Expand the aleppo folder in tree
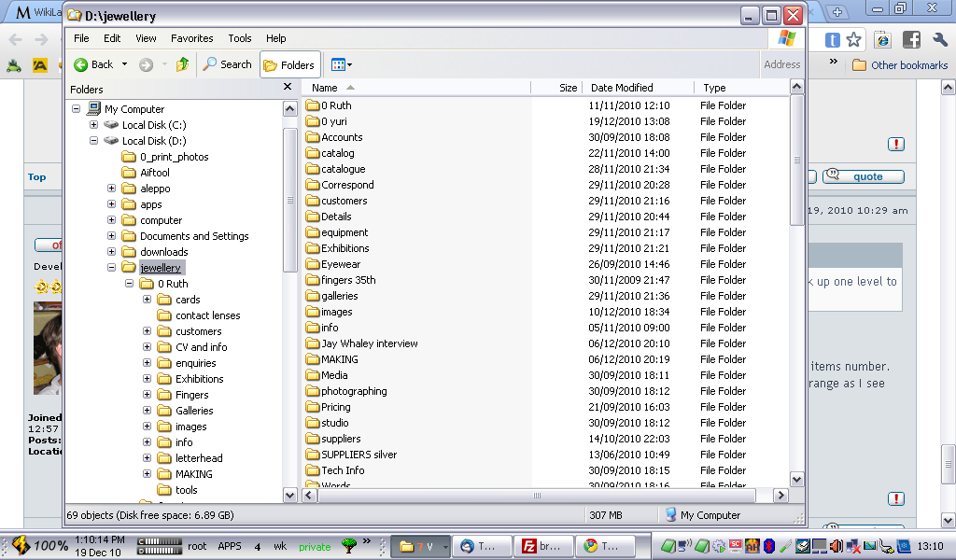The width and height of the screenshot is (956, 560). [112, 189]
